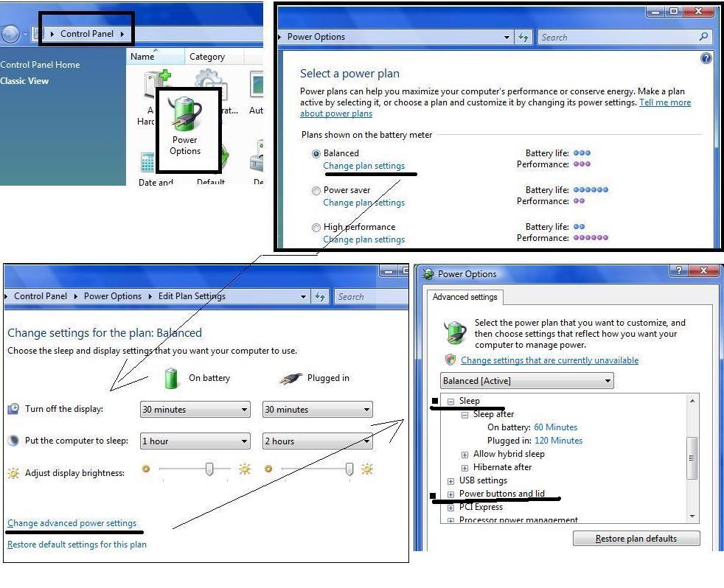Image resolution: width=724 pixels, height=588 pixels.
Task: Click the sun icon next to Adjust display brightness
Action: tap(13, 472)
